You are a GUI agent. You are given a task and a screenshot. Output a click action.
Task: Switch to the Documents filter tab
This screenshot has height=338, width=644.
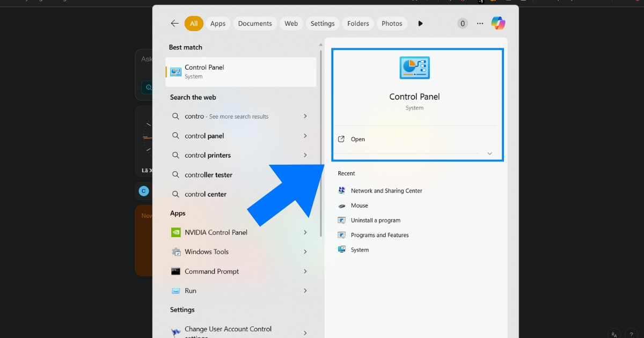[x=254, y=23]
